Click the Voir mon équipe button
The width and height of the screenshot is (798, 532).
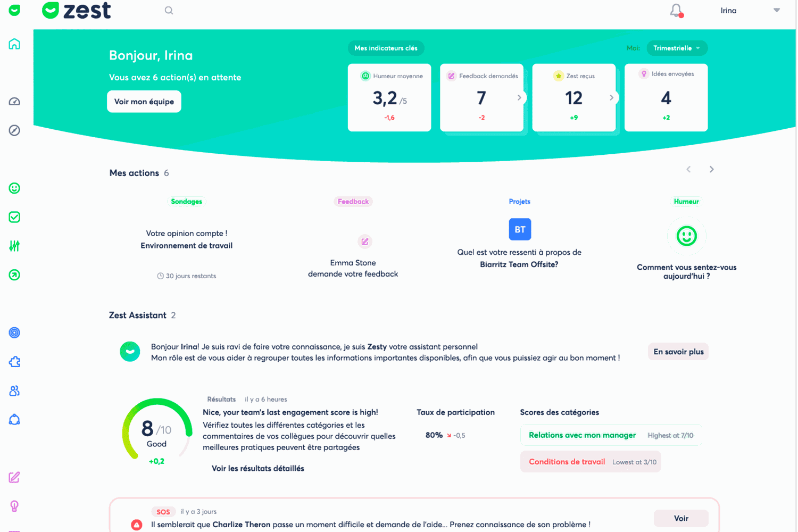pos(144,102)
